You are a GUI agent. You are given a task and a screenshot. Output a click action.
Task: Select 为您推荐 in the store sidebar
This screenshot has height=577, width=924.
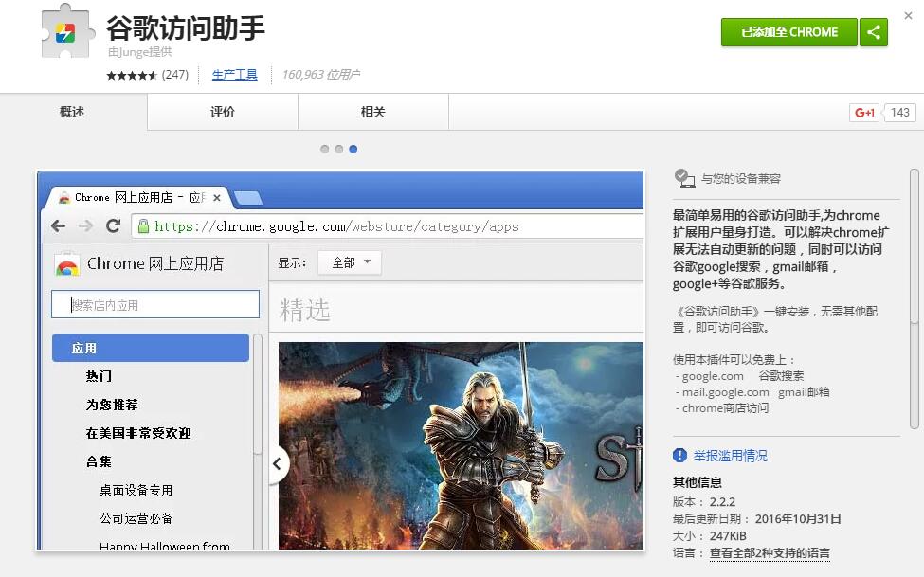tap(112, 405)
